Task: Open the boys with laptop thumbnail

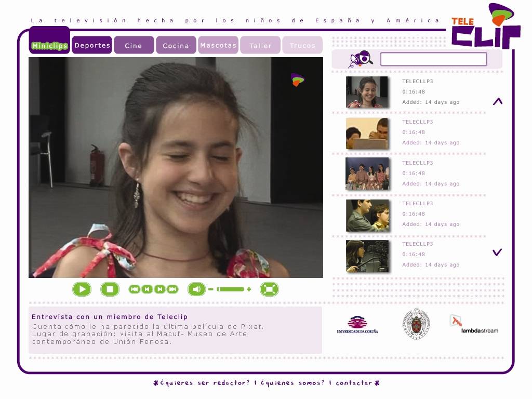Action: 367,134
